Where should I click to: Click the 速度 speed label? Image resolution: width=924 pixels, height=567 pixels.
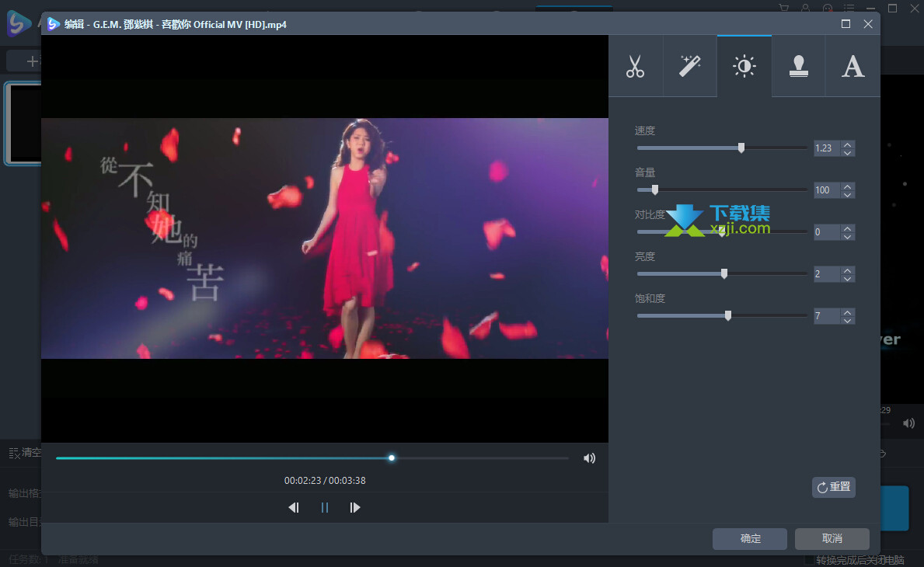(x=645, y=130)
